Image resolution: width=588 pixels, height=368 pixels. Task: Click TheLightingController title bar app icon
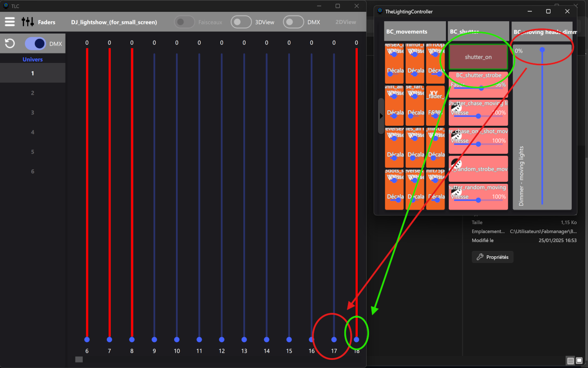(x=380, y=11)
